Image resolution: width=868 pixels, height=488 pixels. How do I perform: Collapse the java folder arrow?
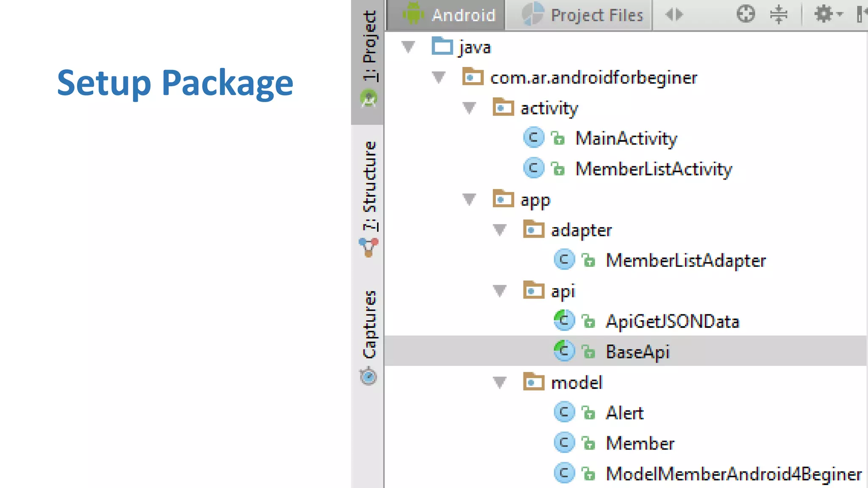click(408, 47)
